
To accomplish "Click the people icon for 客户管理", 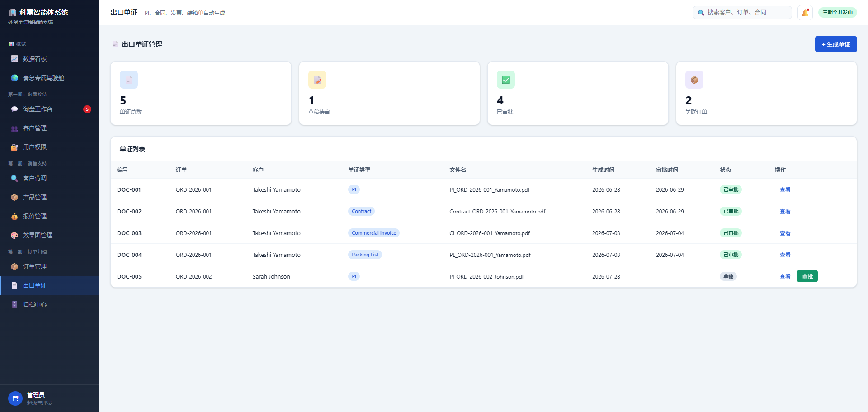I will 14,128.
